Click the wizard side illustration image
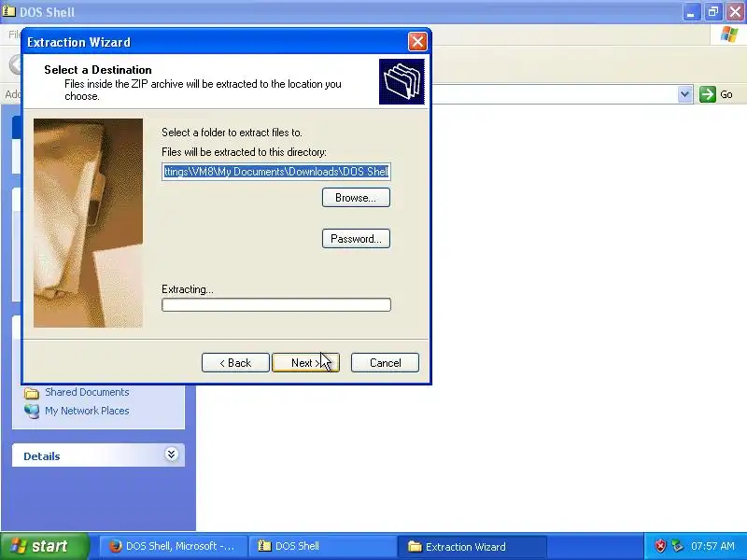 pyautogui.click(x=88, y=223)
